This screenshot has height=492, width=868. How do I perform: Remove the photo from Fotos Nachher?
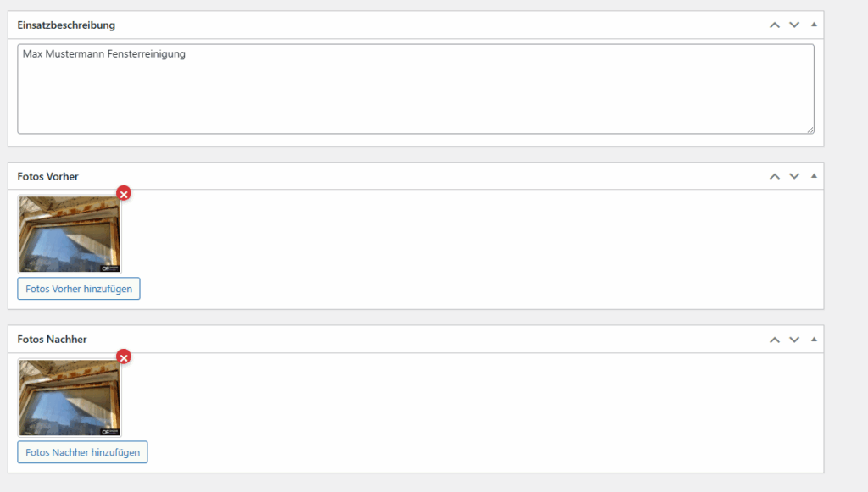tap(124, 357)
